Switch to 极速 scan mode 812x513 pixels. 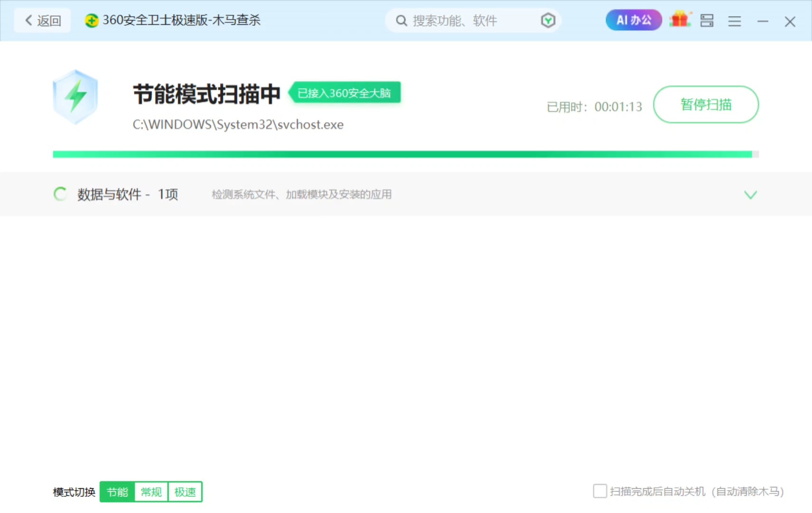pyautogui.click(x=185, y=492)
